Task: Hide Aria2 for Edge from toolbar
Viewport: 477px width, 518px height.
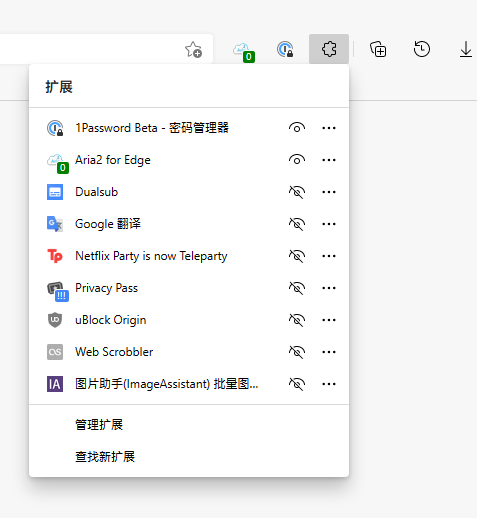Action: click(297, 160)
